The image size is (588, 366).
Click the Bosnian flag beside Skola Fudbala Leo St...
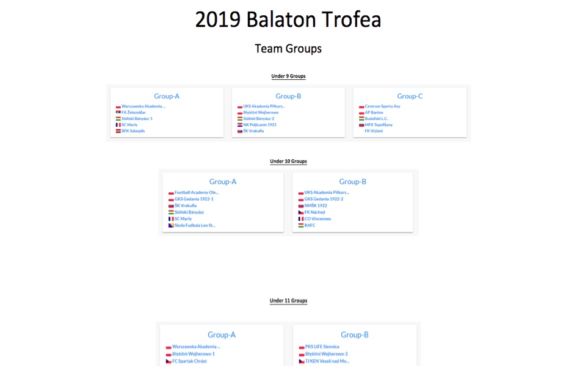[171, 226]
